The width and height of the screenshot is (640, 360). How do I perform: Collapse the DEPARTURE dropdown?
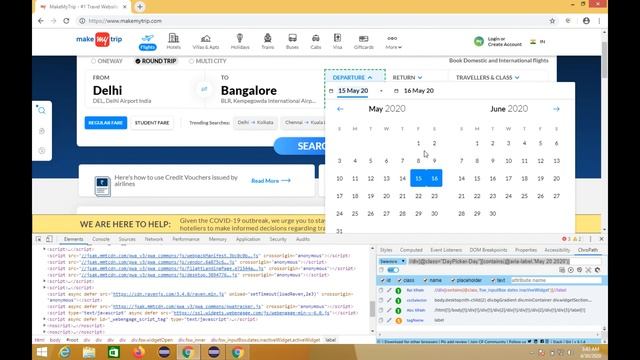[353, 78]
